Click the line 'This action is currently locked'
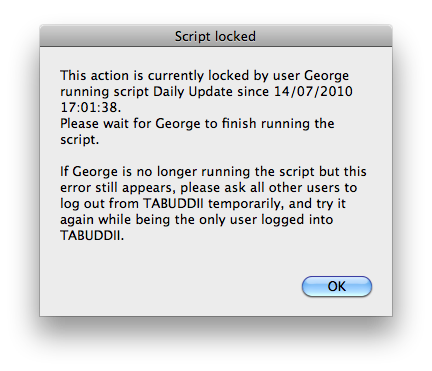The width and height of the screenshot is (432, 371). (x=204, y=76)
